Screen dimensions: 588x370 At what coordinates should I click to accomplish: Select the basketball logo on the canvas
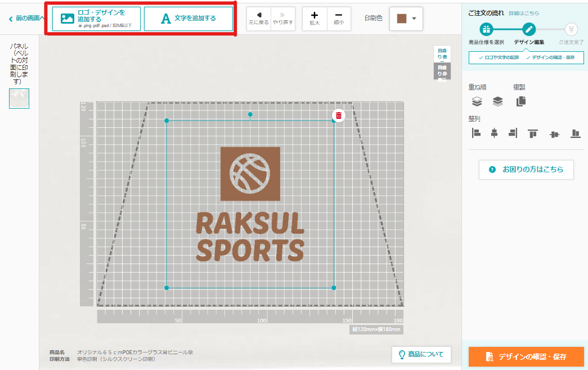pyautogui.click(x=250, y=174)
